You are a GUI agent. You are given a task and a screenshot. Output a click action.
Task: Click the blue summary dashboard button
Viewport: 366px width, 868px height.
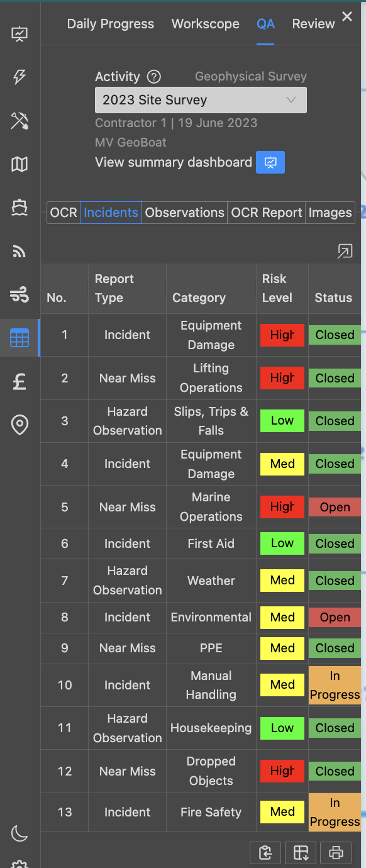(x=270, y=162)
